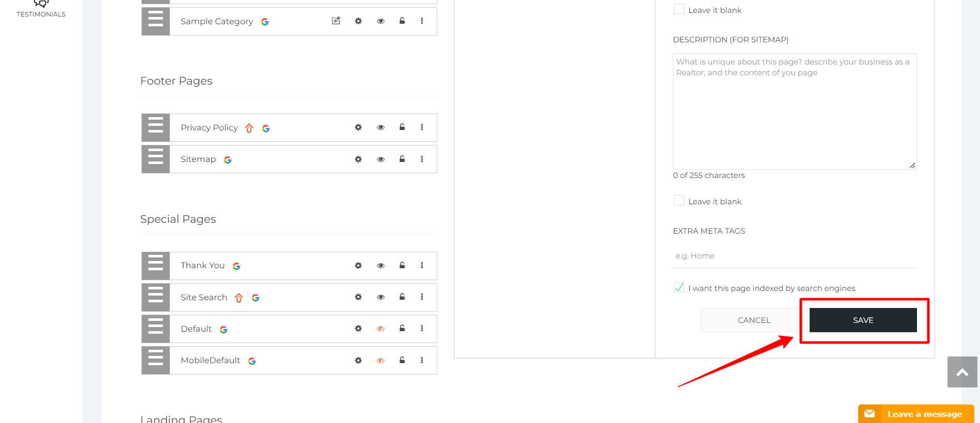This screenshot has width=980, height=423.
Task: Click the SAVE button
Action: 863,320
